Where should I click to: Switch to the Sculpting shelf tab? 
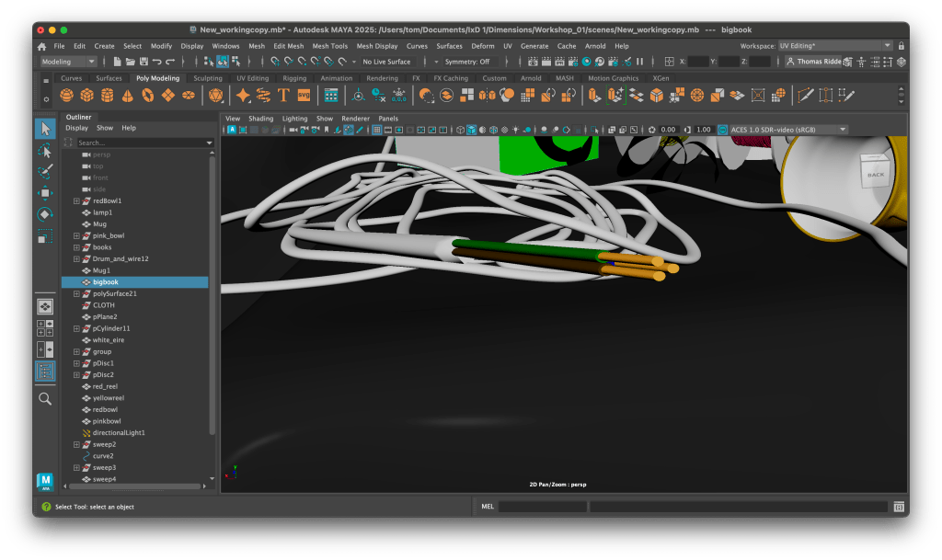pyautogui.click(x=207, y=78)
